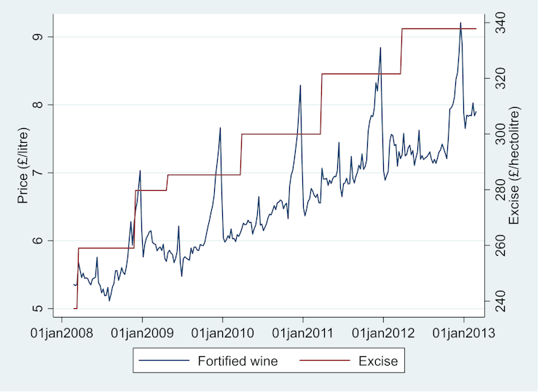Click the 01jan2010 x-axis label
539x392 pixels.
click(x=223, y=332)
